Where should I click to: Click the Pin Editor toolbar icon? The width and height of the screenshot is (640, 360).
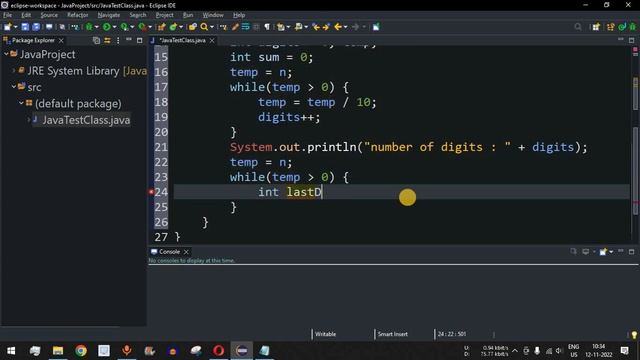point(376,27)
